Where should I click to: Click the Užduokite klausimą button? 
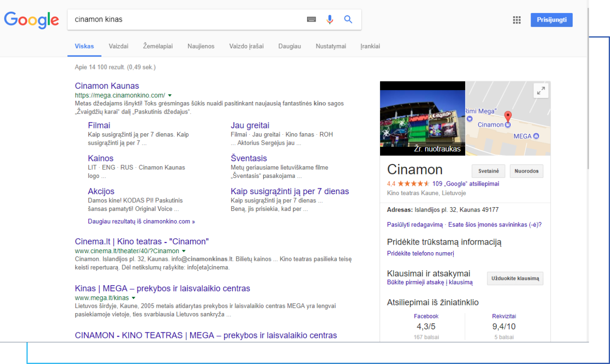pyautogui.click(x=515, y=278)
